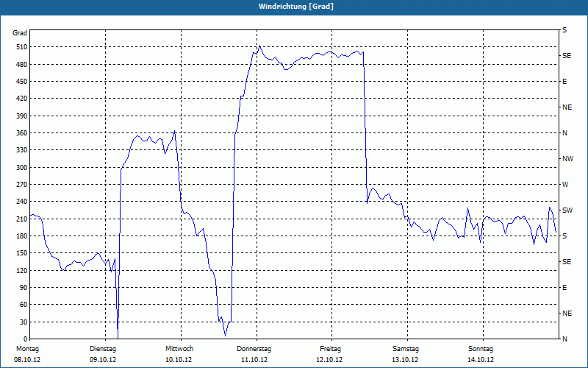Select the "Mittwoch" day label

(179, 349)
